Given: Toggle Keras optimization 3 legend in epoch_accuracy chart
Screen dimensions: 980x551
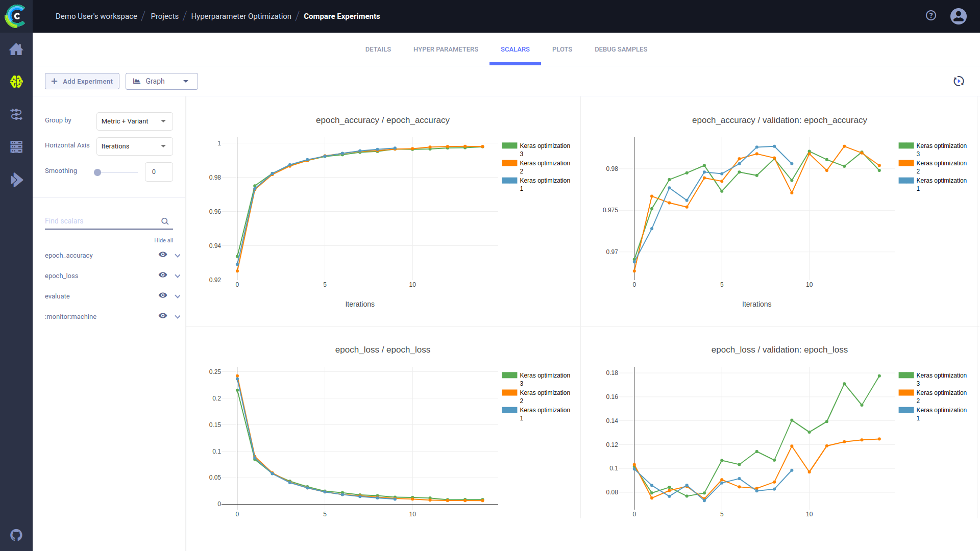Looking at the screenshot, I should click(536, 149).
